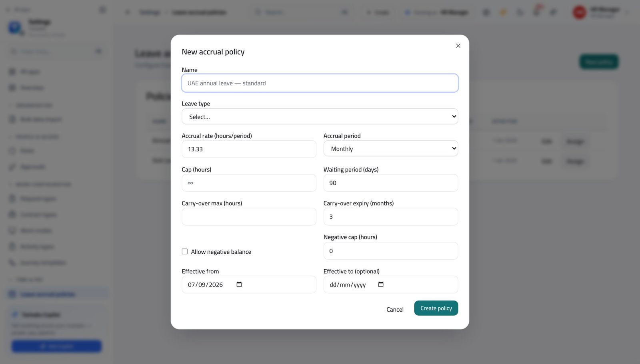Select the Negative cap hours field
Screen dimensions: 640x364
point(391,251)
